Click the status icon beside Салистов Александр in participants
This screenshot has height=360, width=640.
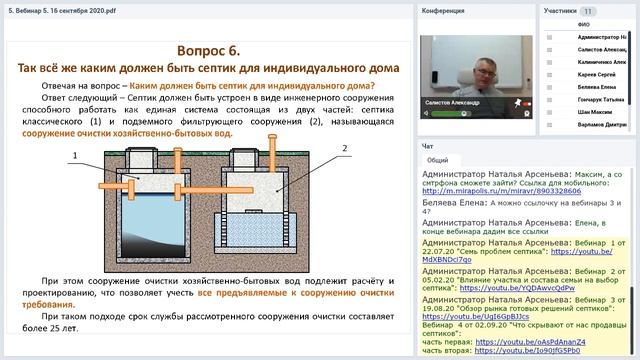(549, 50)
